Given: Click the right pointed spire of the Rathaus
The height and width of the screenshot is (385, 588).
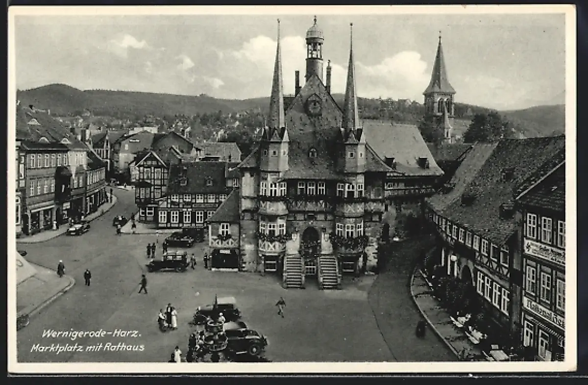Looking at the screenshot, I should (351, 88).
